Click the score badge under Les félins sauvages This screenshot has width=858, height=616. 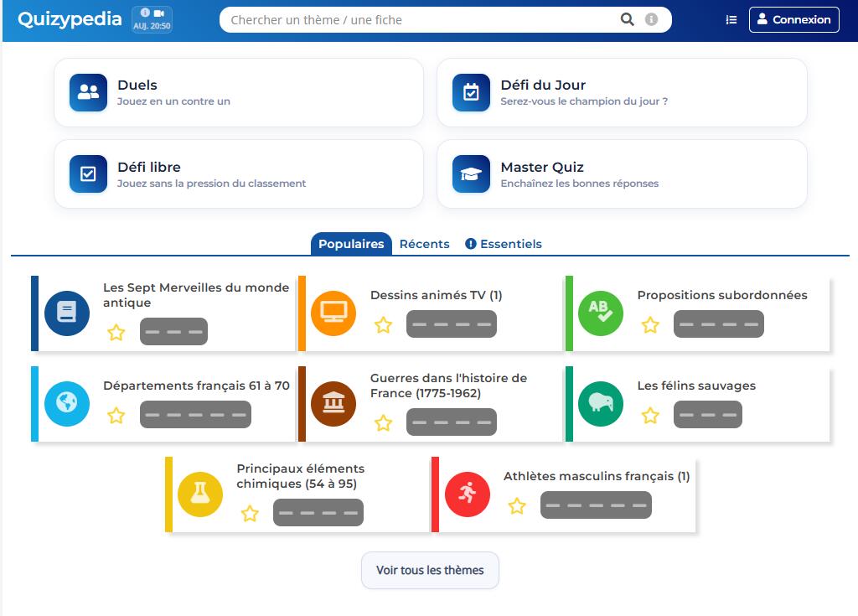pyautogui.click(x=707, y=415)
